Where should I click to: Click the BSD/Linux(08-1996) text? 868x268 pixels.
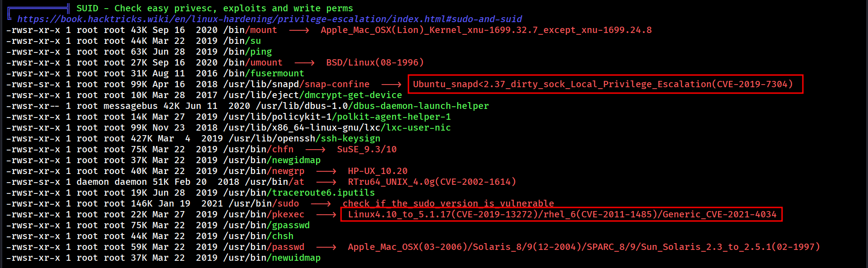point(375,62)
